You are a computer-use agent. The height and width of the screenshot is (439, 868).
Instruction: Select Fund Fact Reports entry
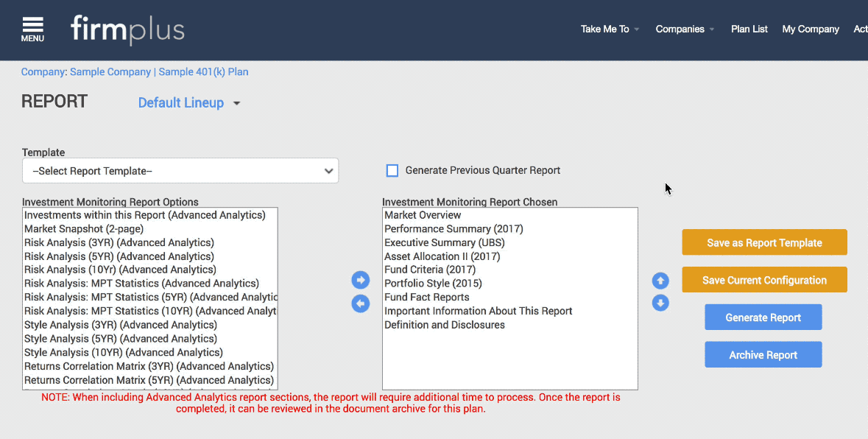[510, 298]
